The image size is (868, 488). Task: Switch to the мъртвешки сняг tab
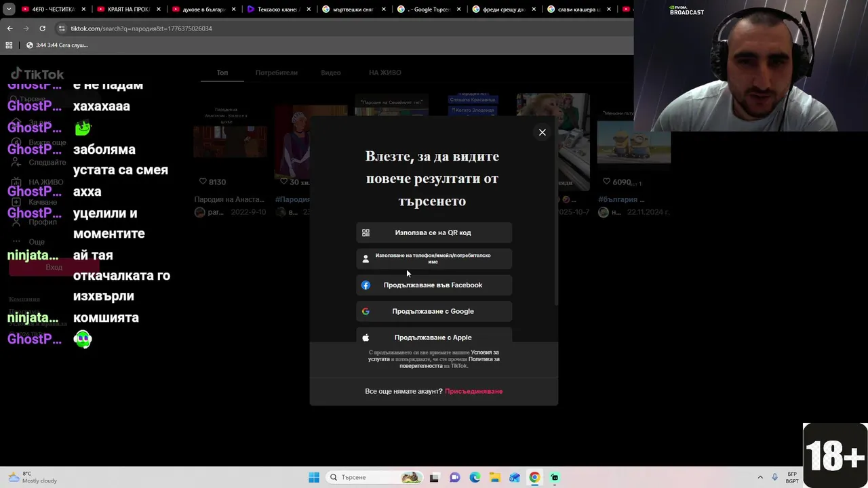pos(353,9)
